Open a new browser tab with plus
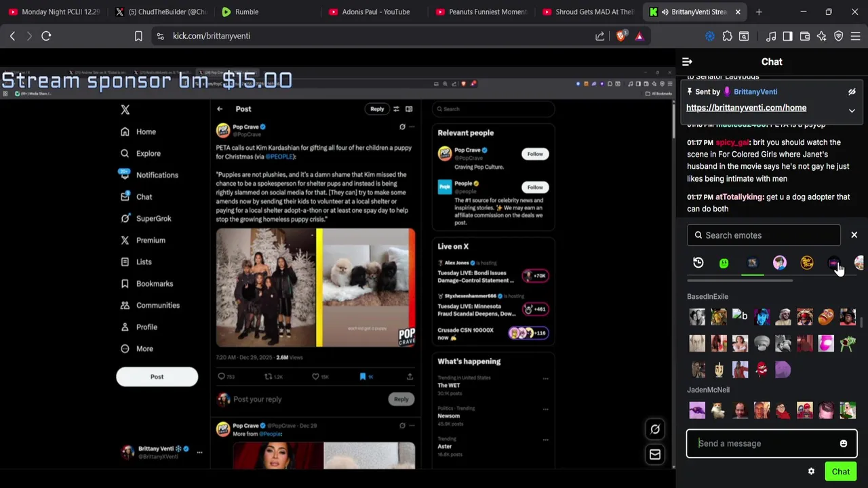The width and height of the screenshot is (868, 488). [x=759, y=12]
